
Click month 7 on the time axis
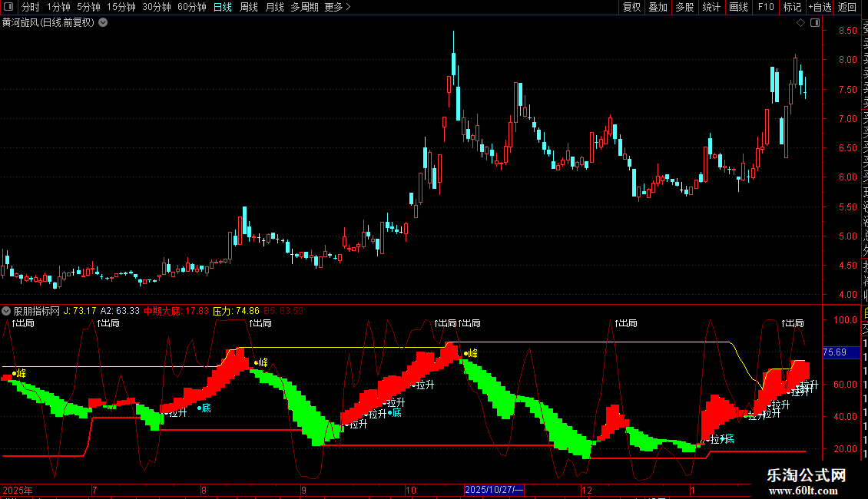pyautogui.click(x=94, y=490)
